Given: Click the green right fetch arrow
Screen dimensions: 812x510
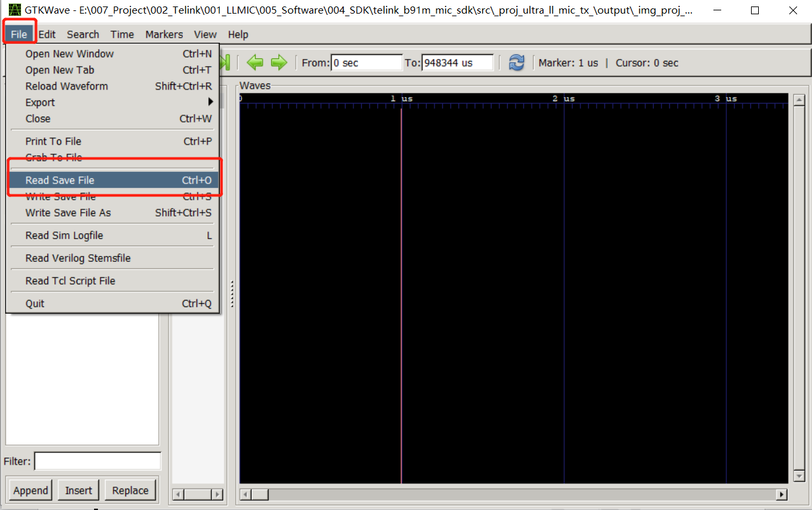Looking at the screenshot, I should click(279, 62).
